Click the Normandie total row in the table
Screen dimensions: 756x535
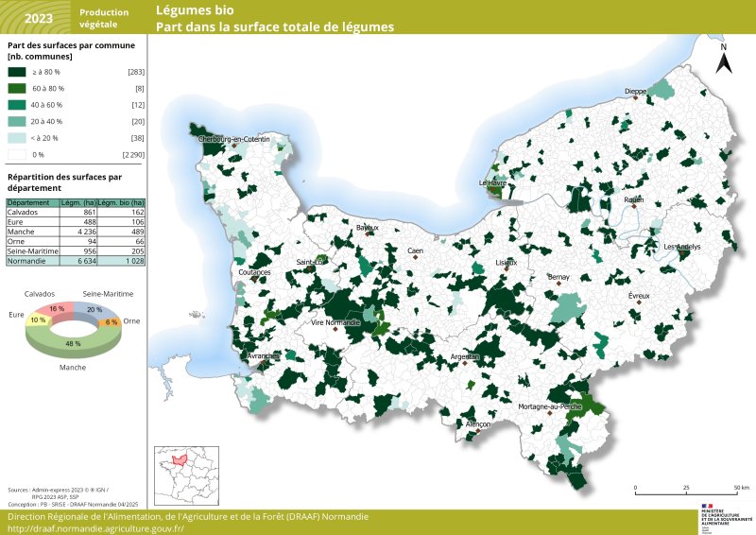(x=76, y=261)
